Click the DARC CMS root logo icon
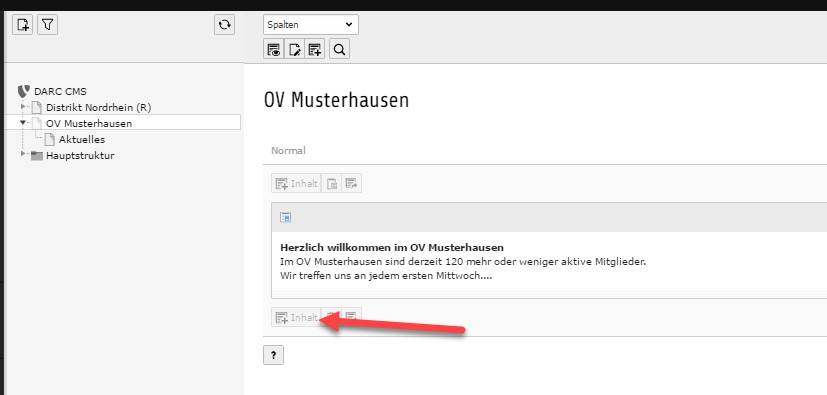 pyautogui.click(x=24, y=91)
